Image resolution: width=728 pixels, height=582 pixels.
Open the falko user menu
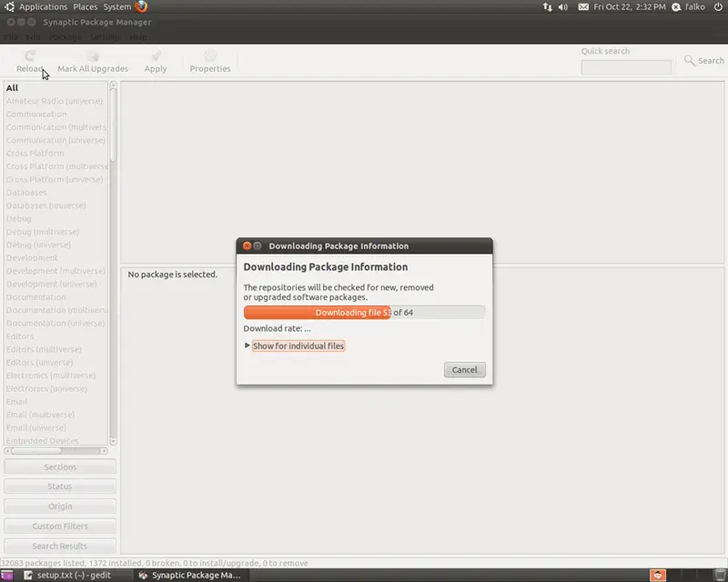pos(689,7)
